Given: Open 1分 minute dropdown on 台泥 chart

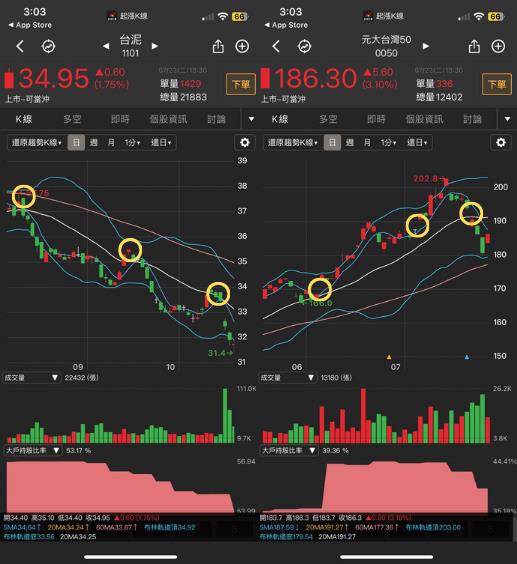Looking at the screenshot, I should pos(132,142).
